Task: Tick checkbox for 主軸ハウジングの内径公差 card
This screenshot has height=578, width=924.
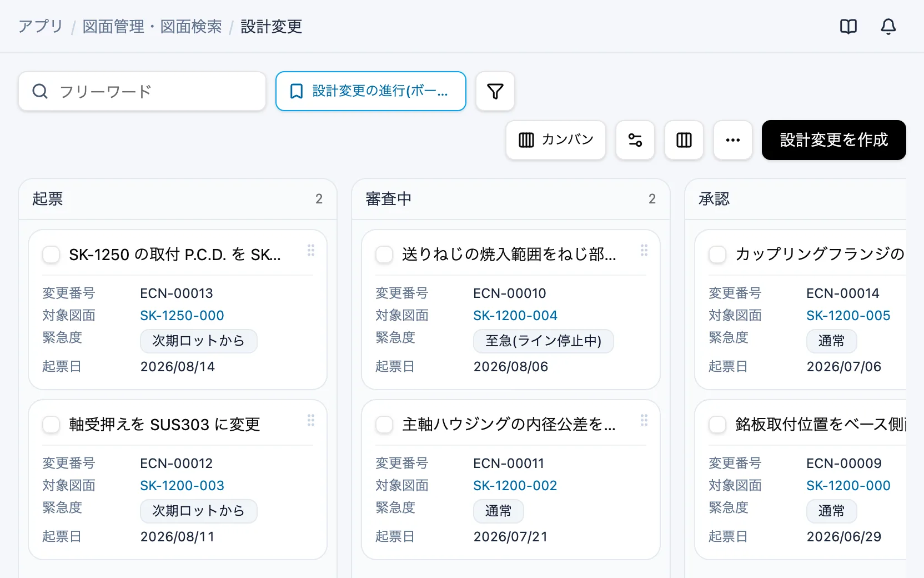Action: point(384,425)
